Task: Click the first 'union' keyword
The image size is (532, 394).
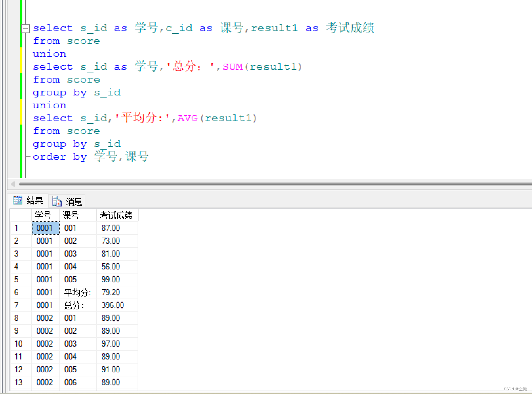Action: (49, 54)
